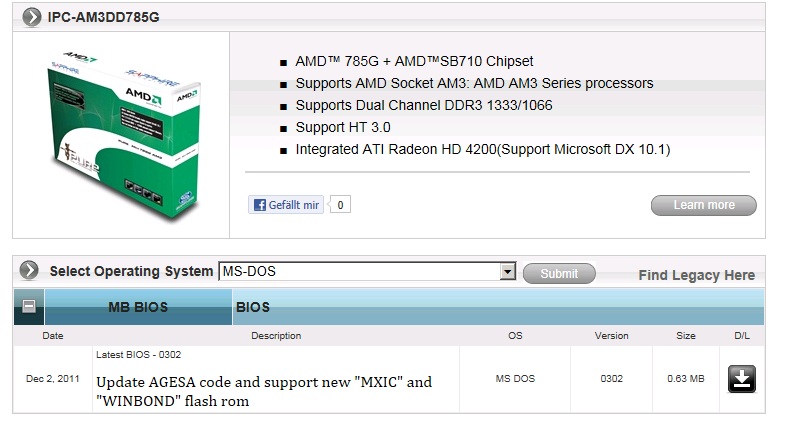Click the Facebook like counter showing 0

[340, 205]
